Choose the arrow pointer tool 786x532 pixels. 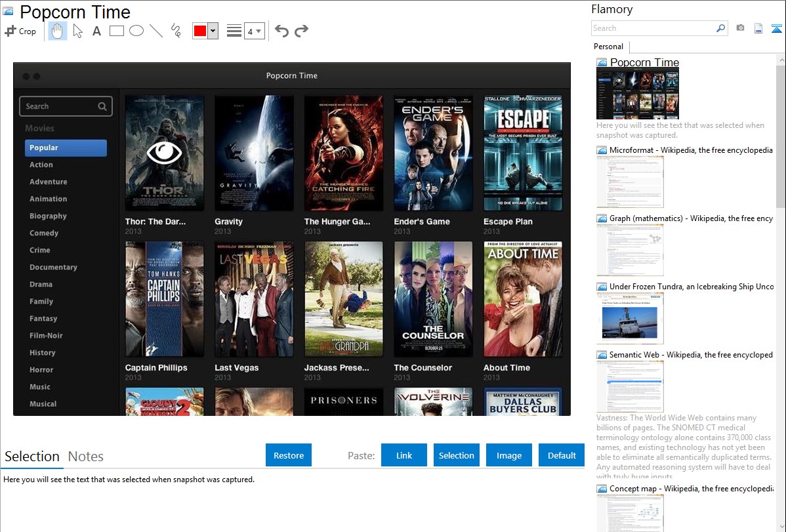point(77,31)
